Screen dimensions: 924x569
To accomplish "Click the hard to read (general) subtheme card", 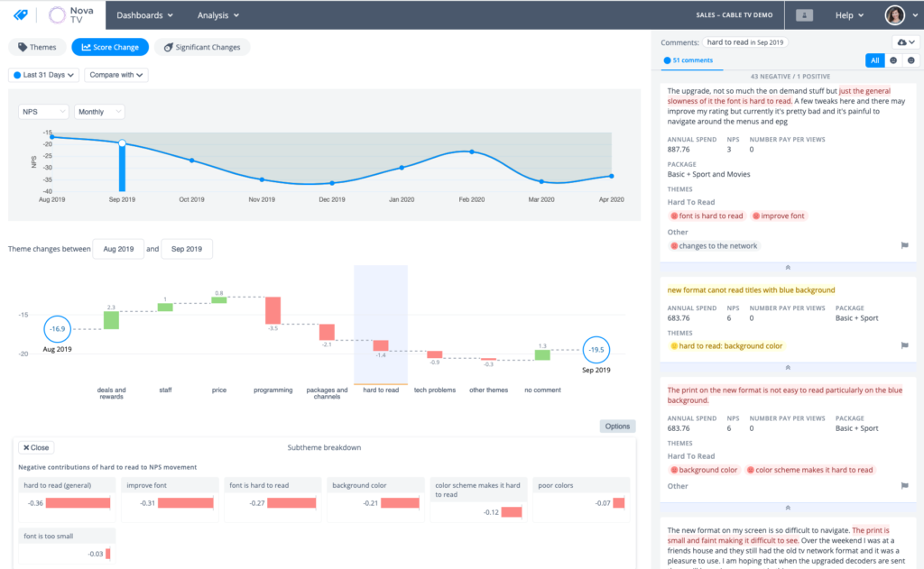I will 67,499.
